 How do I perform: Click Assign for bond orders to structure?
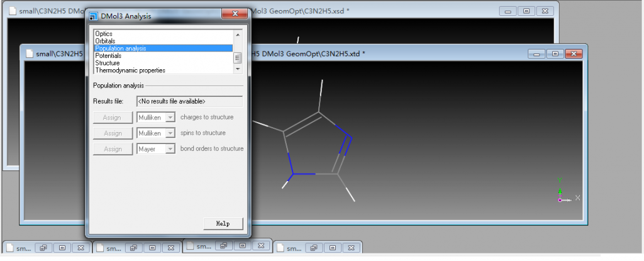coord(113,149)
